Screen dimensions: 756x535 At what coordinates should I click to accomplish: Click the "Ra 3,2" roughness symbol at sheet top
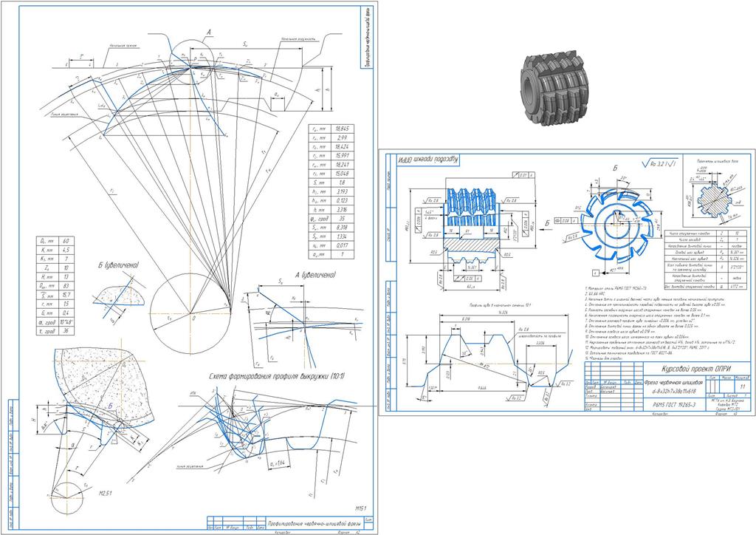click(660, 162)
